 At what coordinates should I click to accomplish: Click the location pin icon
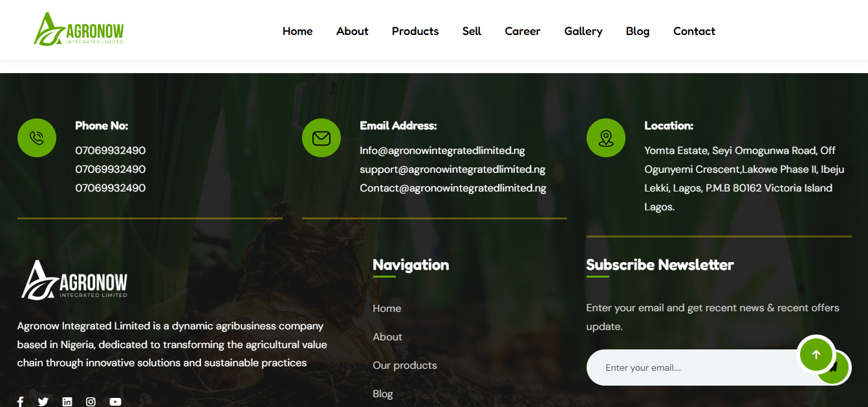[606, 138]
